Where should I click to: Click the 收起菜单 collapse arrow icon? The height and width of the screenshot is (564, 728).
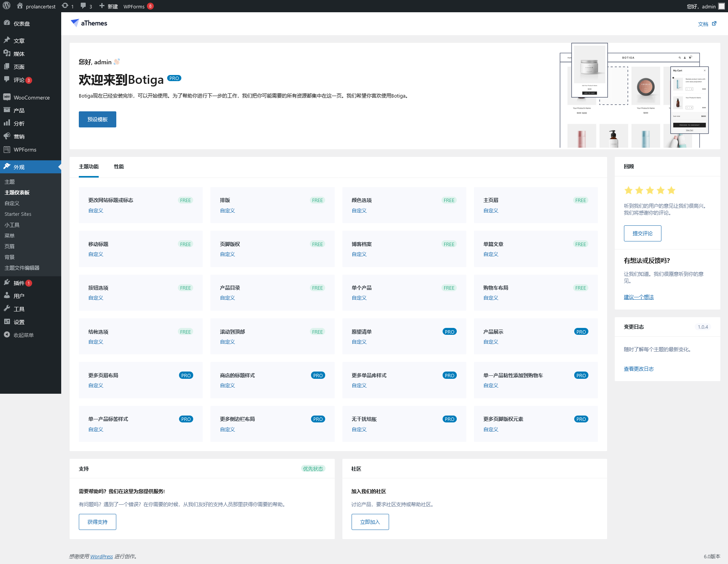click(7, 334)
